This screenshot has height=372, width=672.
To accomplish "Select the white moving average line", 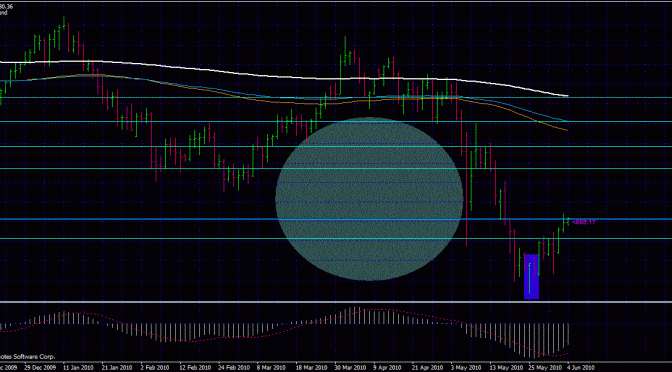I will coord(284,76).
